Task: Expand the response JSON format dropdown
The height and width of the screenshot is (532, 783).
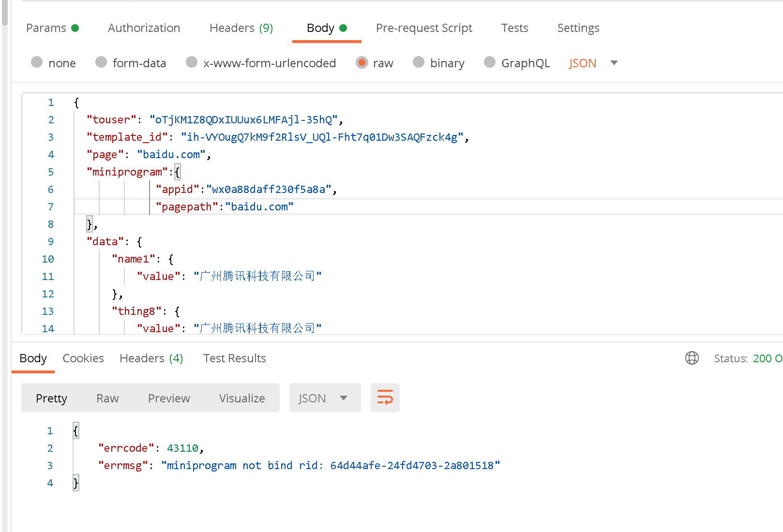Action: pyautogui.click(x=324, y=398)
